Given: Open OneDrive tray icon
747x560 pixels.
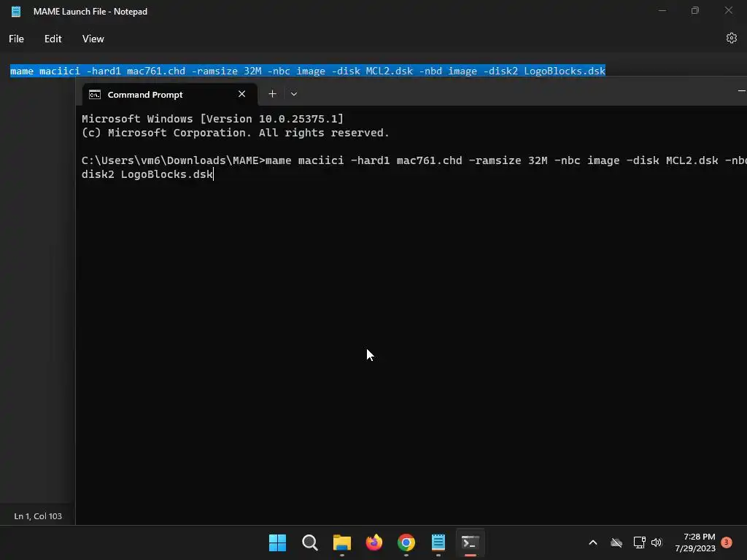Looking at the screenshot, I should point(616,542).
